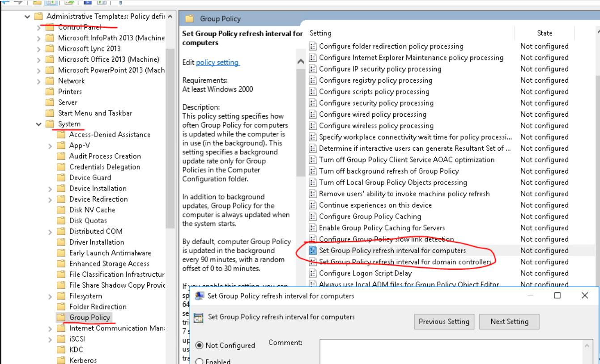Select Enable Group Policy Caching for Servers
Image resolution: width=600 pixels, height=364 pixels.
click(382, 228)
